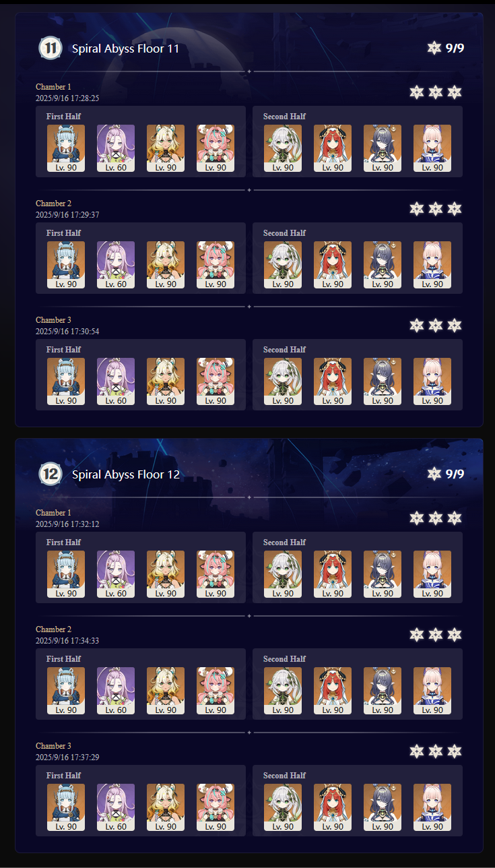This screenshot has height=868, width=495.
Task: Click the star icon beside Floor 11's 9/9
Action: [x=434, y=48]
